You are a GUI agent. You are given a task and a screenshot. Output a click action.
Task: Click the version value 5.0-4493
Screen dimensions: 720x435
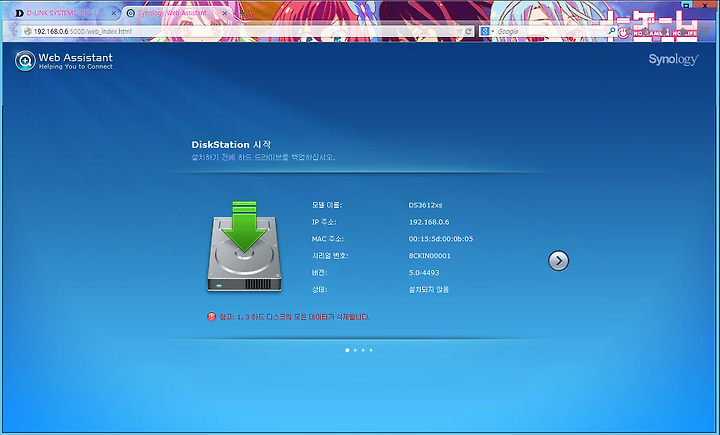pos(424,272)
